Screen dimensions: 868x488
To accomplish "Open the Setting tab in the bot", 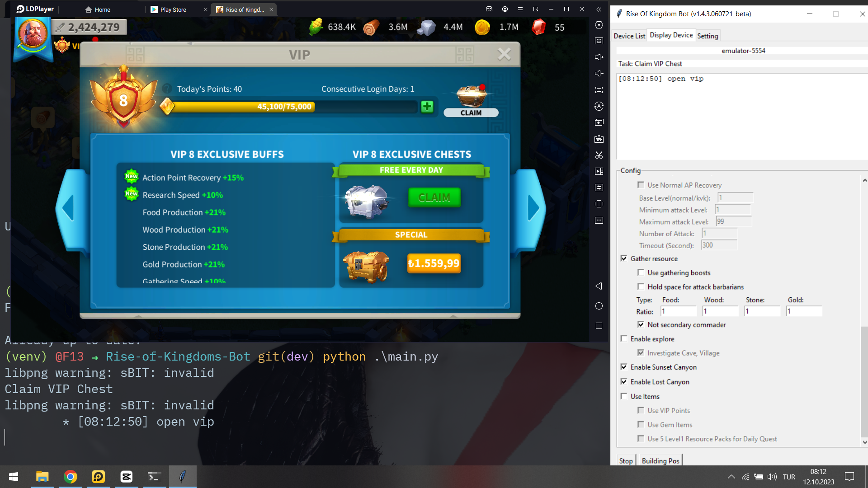I will tap(708, 36).
